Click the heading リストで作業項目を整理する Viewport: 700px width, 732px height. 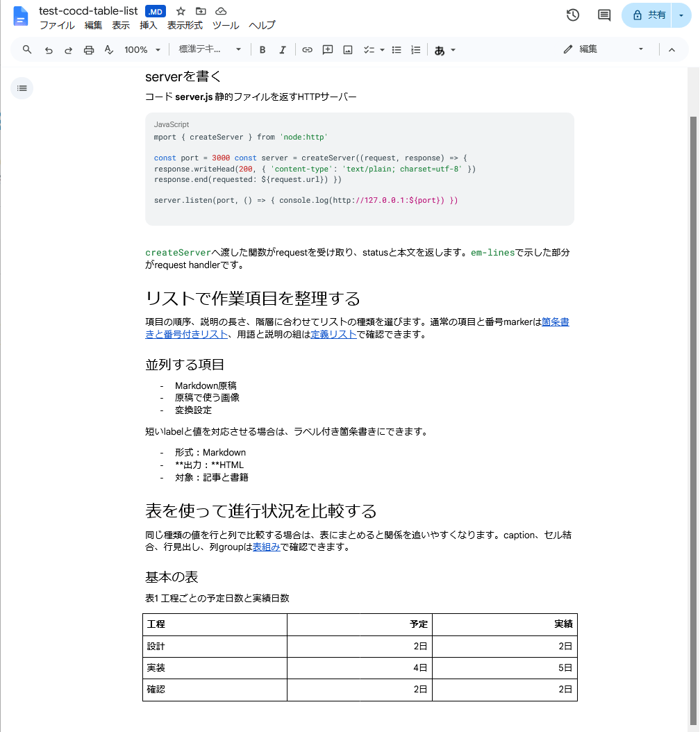click(x=253, y=299)
